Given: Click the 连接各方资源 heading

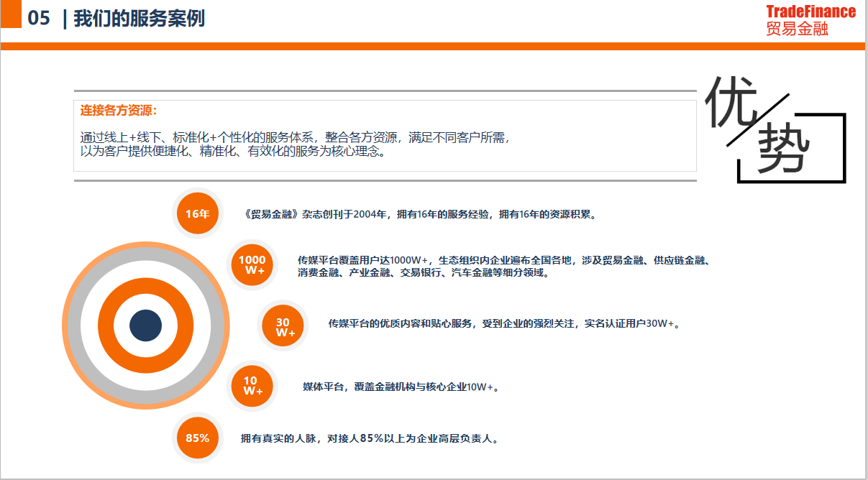Looking at the screenshot, I should [119, 111].
